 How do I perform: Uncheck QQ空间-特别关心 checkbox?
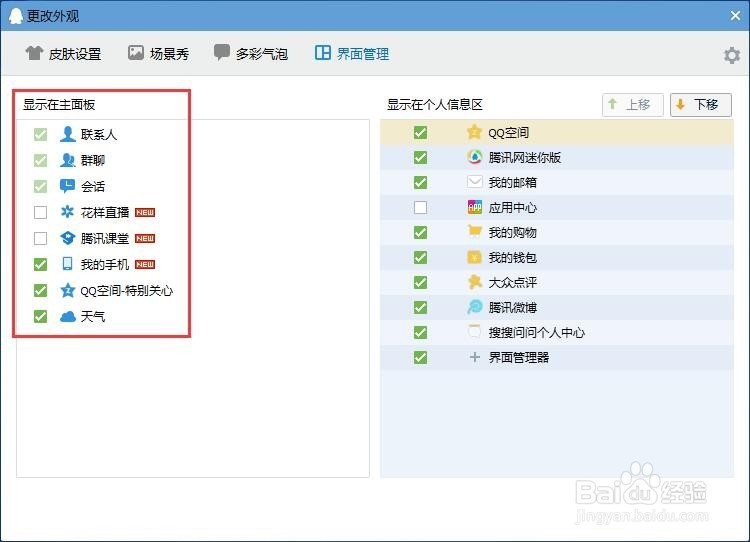click(x=41, y=290)
